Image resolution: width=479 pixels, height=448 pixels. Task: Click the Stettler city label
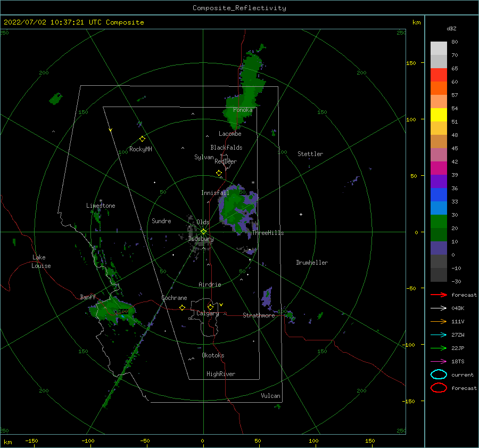point(310,154)
